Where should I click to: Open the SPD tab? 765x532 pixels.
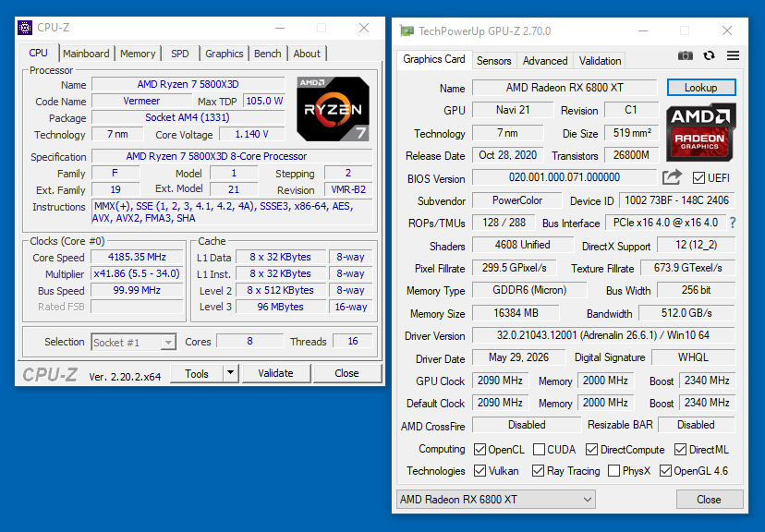(179, 54)
